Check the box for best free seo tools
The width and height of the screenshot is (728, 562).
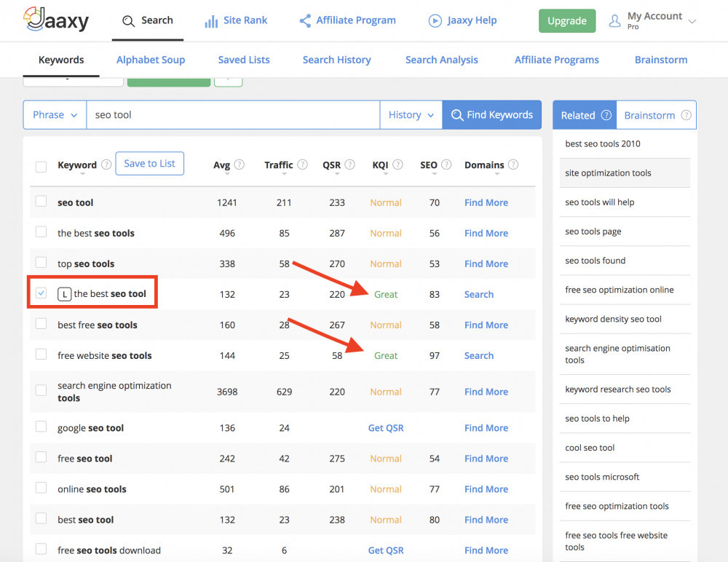click(x=41, y=323)
